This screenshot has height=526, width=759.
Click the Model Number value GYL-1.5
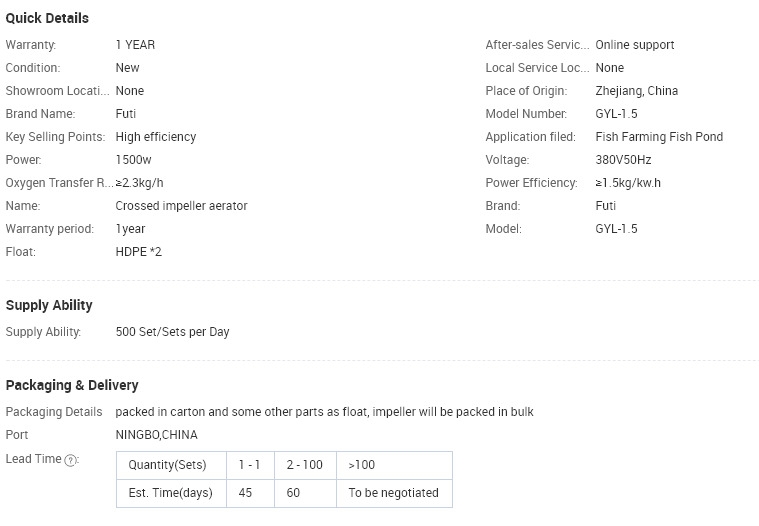616,114
